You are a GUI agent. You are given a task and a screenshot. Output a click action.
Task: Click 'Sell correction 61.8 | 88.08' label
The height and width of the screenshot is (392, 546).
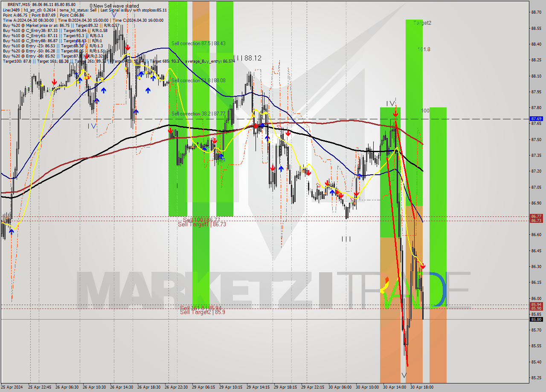click(198, 81)
